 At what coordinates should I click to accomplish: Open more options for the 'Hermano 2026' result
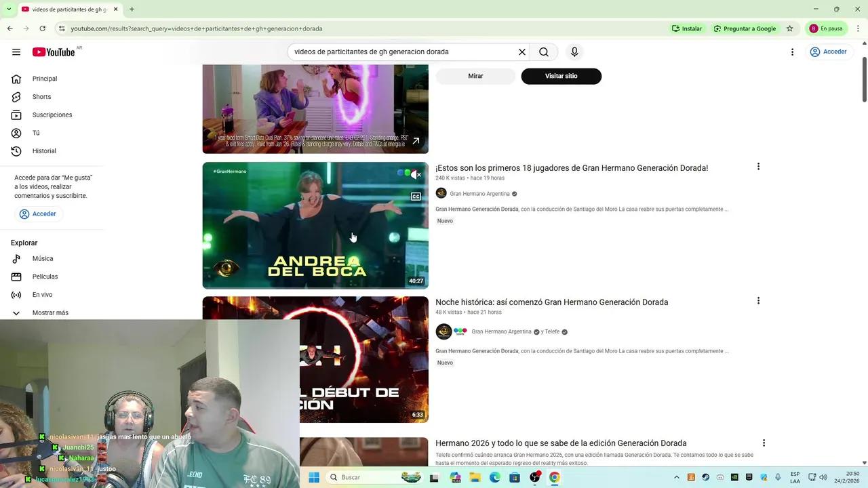(764, 443)
